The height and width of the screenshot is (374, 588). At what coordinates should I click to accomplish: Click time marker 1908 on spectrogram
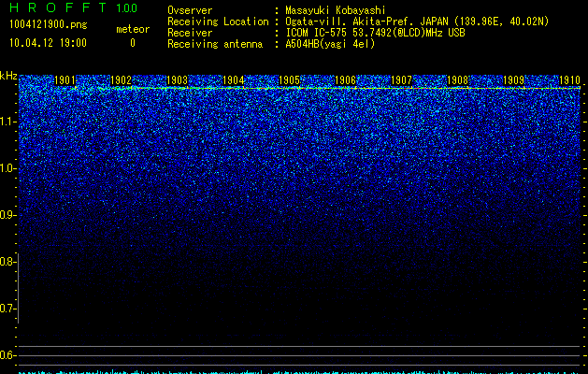[457, 80]
